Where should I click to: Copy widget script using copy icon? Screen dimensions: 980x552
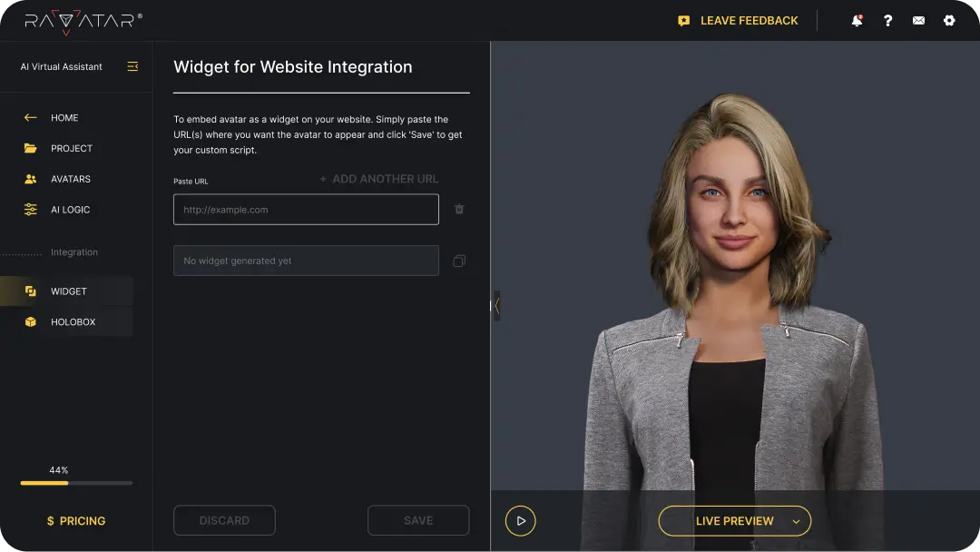click(459, 261)
